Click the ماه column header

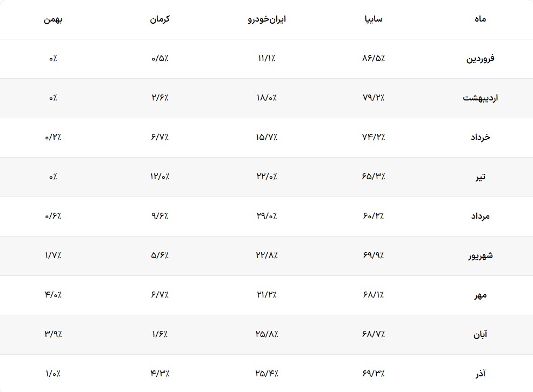(480, 19)
